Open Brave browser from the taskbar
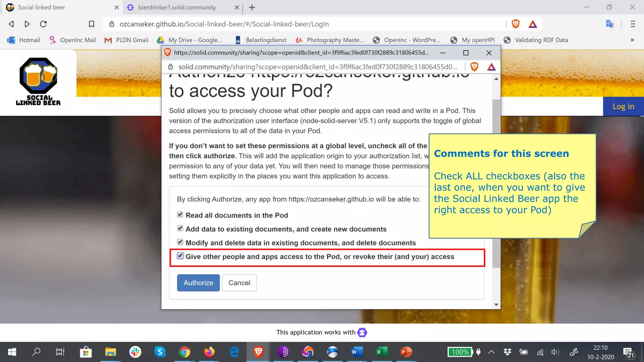 258,352
